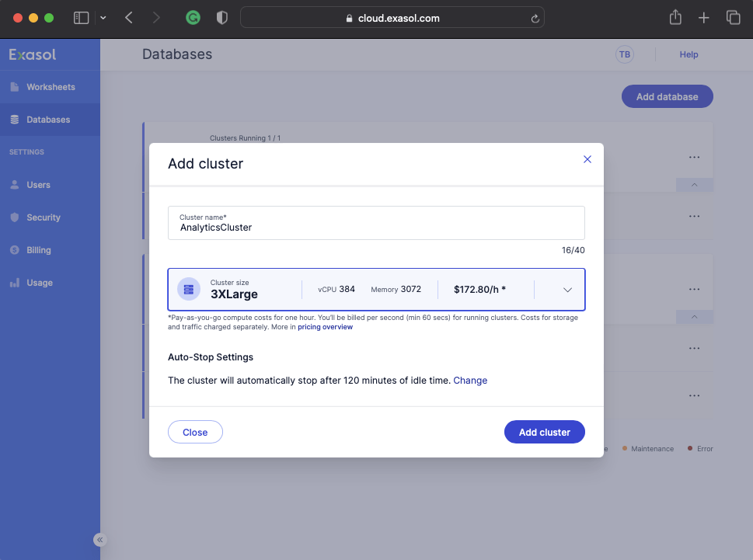Click the Databases stack icon in sidebar

(x=14, y=120)
